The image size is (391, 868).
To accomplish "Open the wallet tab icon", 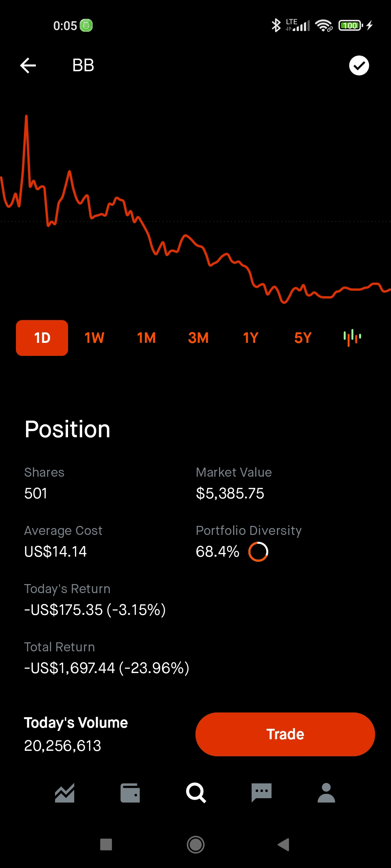I will [x=130, y=793].
